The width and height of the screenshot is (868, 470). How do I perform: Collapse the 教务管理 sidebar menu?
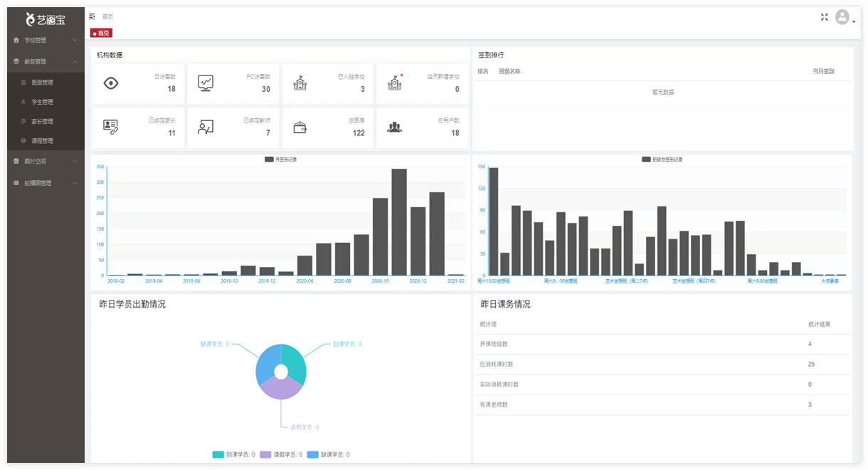point(46,62)
